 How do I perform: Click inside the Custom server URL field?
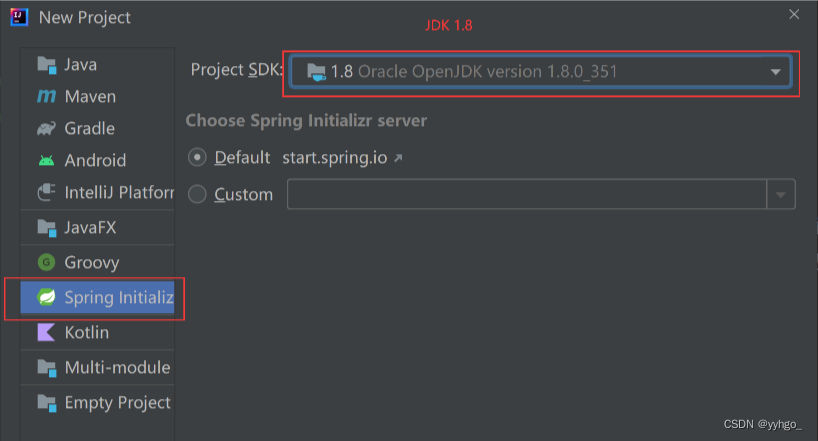pyautogui.click(x=526, y=195)
